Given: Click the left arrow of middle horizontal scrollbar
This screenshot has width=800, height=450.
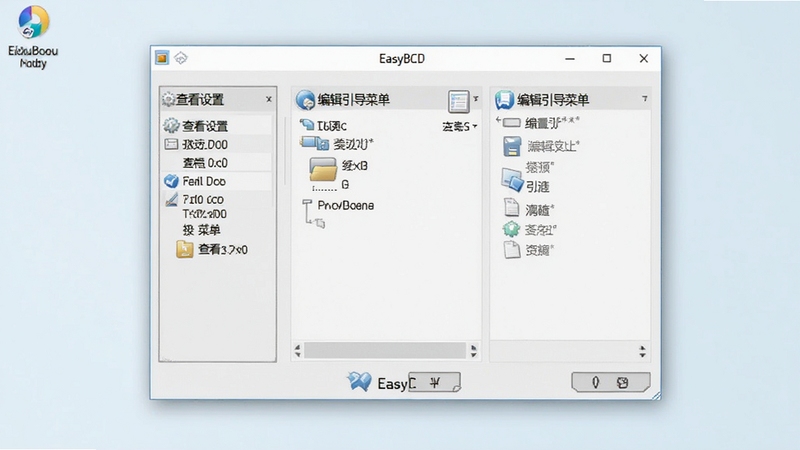Looking at the screenshot, I should (297, 351).
